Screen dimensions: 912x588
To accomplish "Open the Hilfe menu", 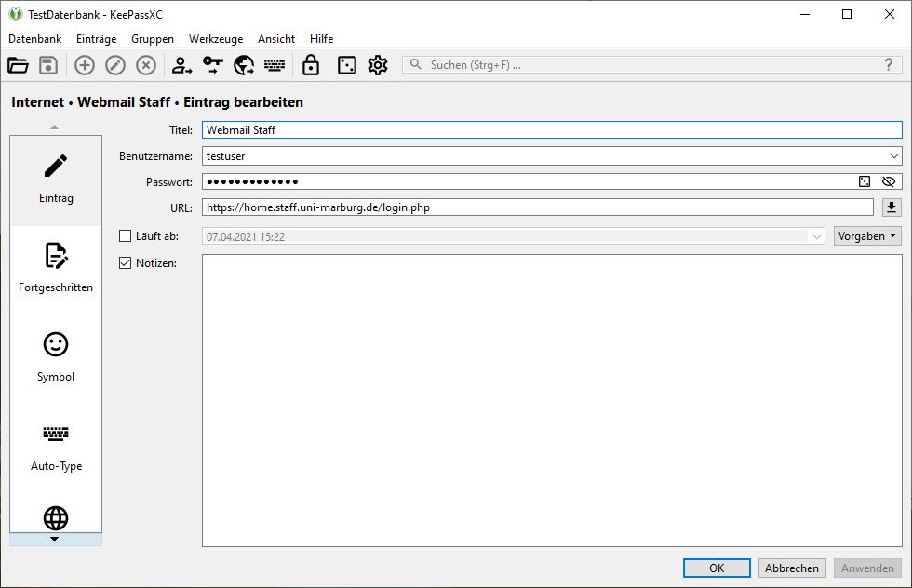I will 321,39.
